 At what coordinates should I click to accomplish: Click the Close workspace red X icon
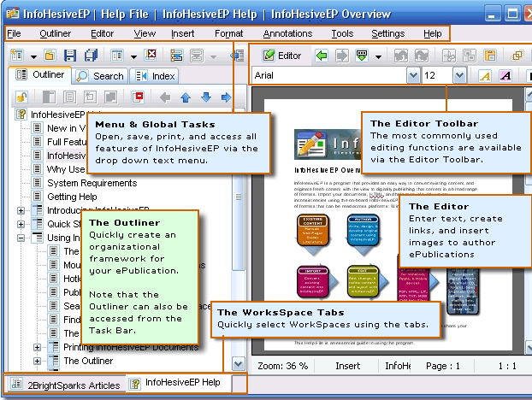point(151,55)
